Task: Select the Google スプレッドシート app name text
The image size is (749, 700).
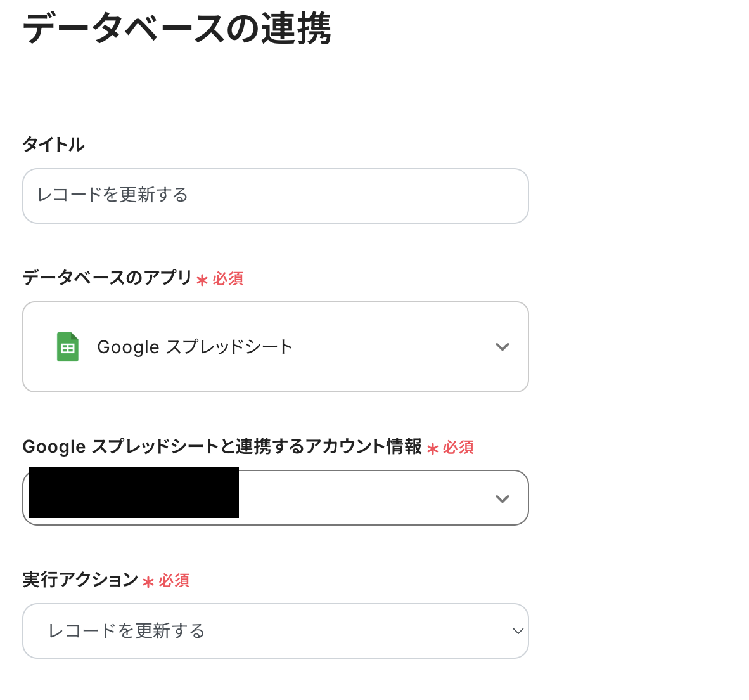Action: 195,347
